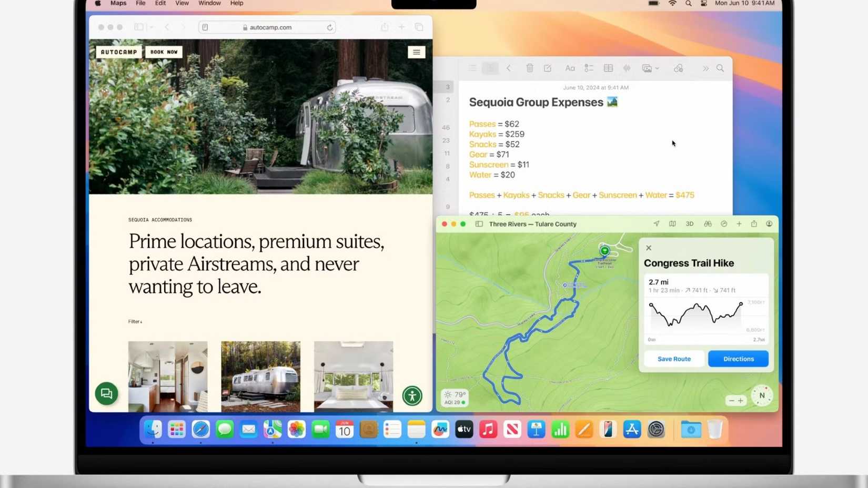Click the autocamp.com address bar in Safari
Viewport: 868px width, 488px height.
click(x=267, y=27)
